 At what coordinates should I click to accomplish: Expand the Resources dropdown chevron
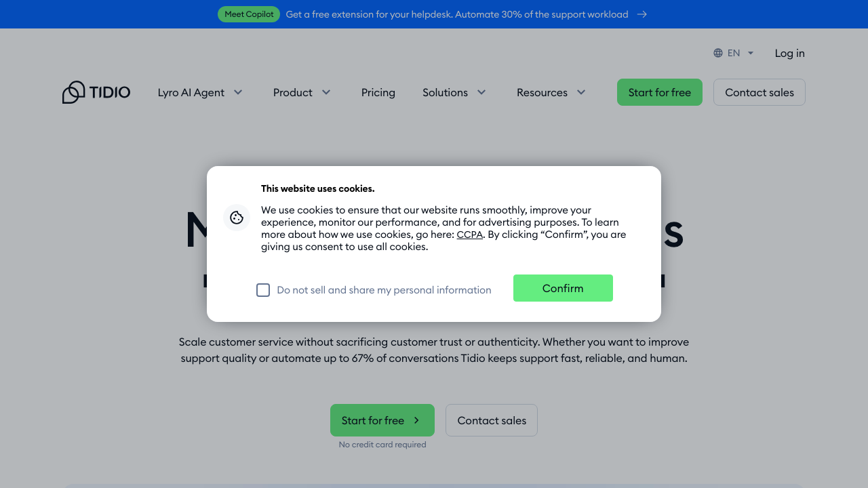pyautogui.click(x=581, y=92)
